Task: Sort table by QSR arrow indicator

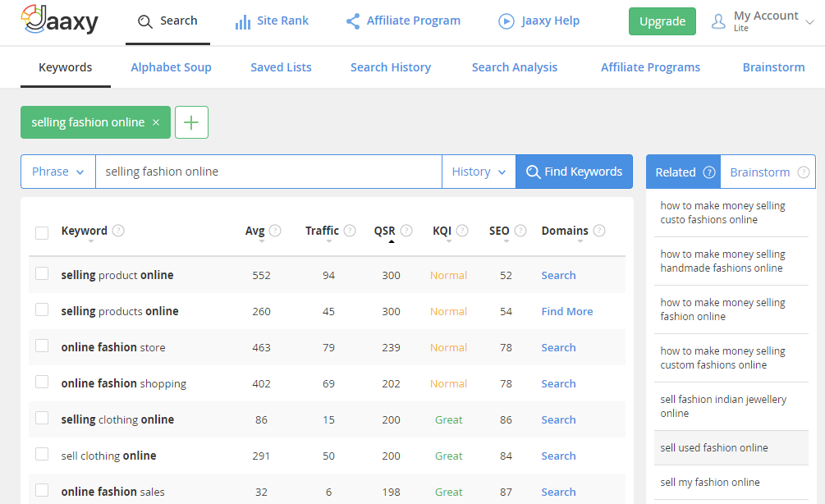Action: (x=392, y=241)
